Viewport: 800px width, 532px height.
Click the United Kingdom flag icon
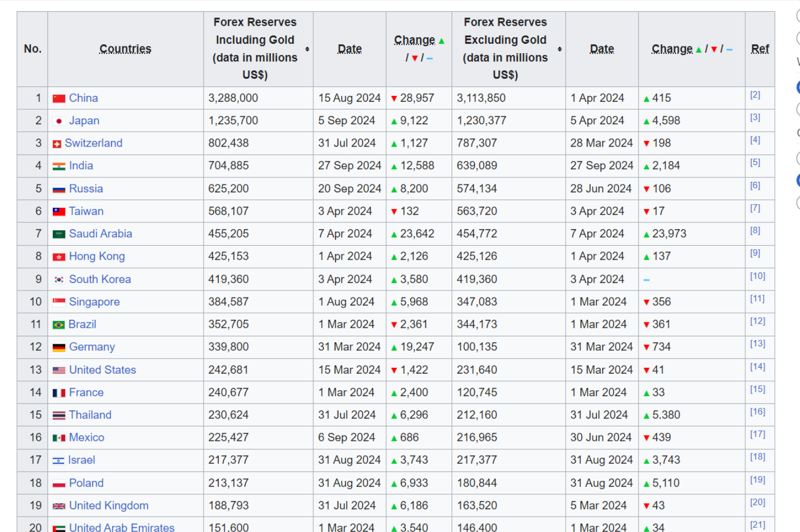tap(59, 506)
